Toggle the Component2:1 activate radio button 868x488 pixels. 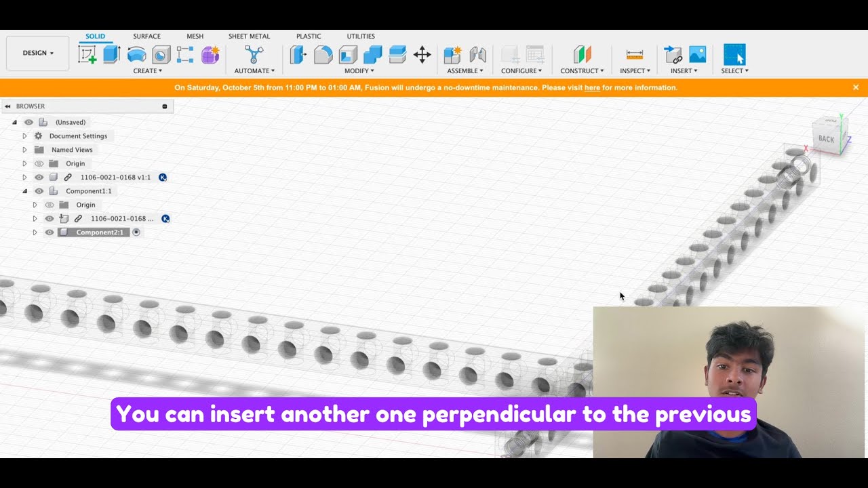(x=136, y=232)
